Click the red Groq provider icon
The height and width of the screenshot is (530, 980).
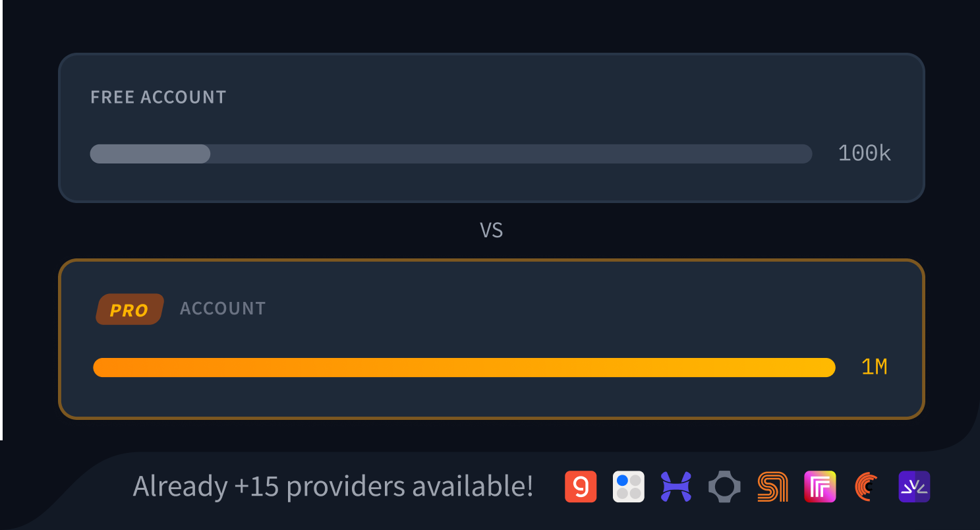[x=581, y=486]
